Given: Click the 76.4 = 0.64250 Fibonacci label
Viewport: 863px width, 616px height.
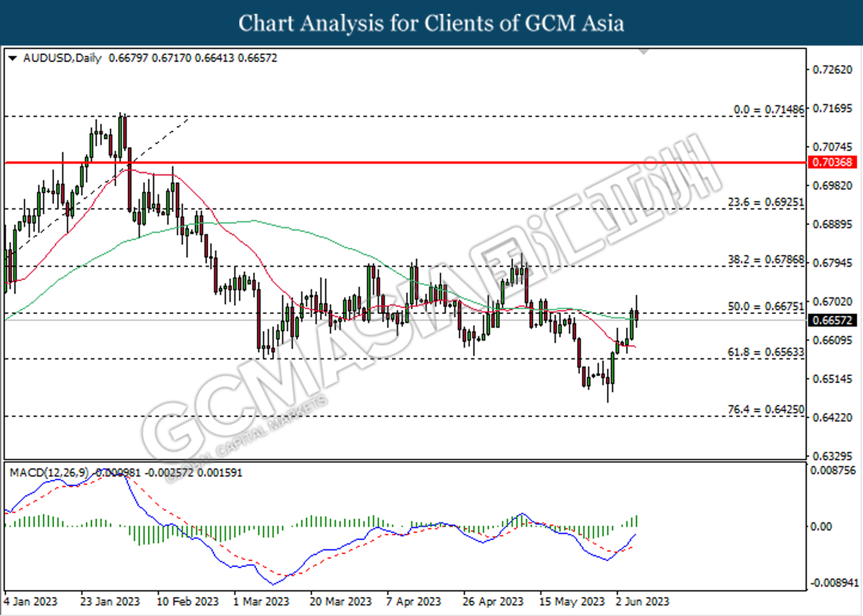Looking at the screenshot, I should coord(765,410).
